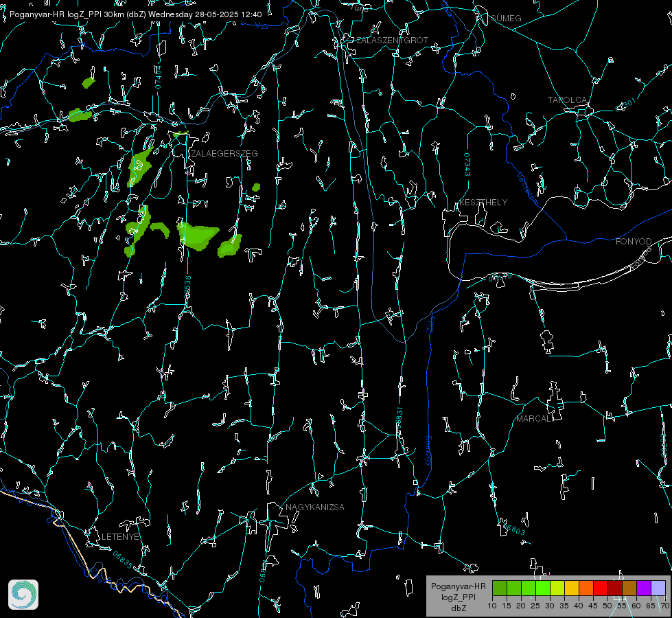This screenshot has width=672, height=618.
Task: Select the FONYÓD town label
Action: point(634,242)
